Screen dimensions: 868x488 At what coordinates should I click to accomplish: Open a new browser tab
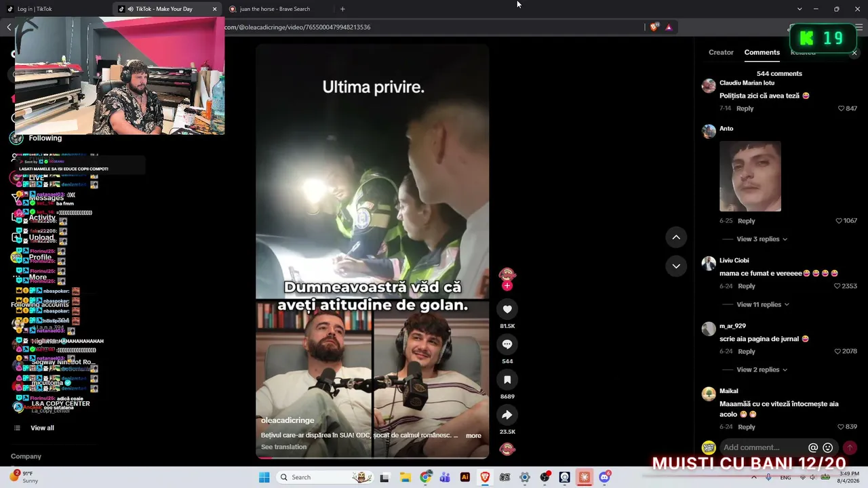click(342, 9)
